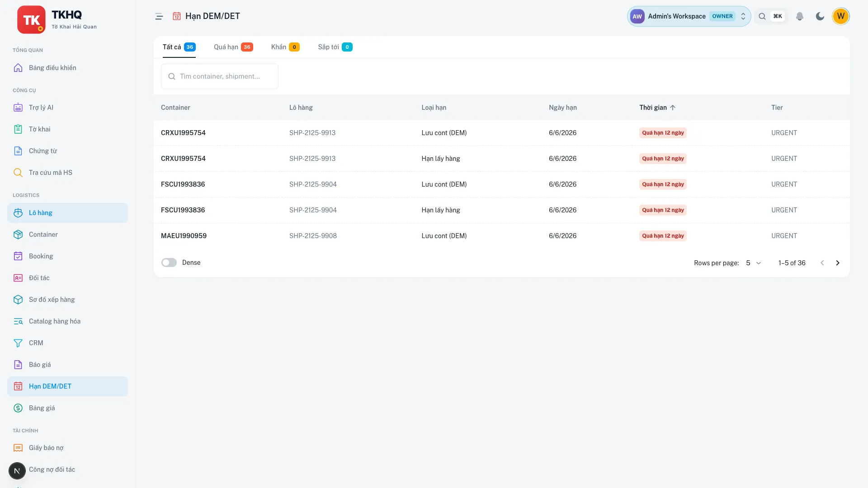The height and width of the screenshot is (488, 868).
Task: Sort by Loại hạn column header
Action: click(x=434, y=108)
